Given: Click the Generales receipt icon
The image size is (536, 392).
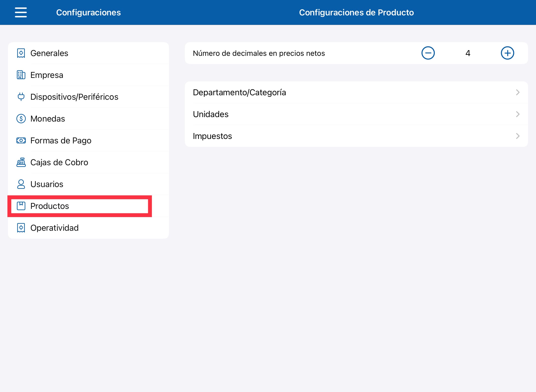Looking at the screenshot, I should (21, 53).
